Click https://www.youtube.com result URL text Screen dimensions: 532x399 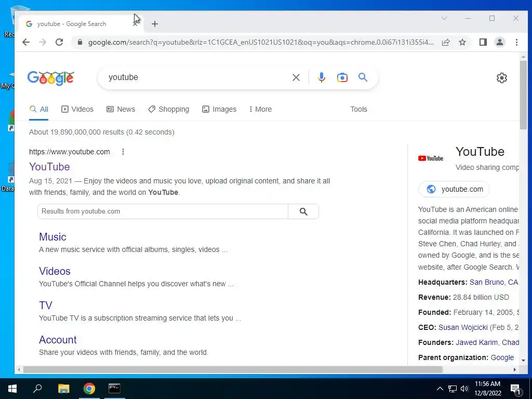click(x=70, y=152)
